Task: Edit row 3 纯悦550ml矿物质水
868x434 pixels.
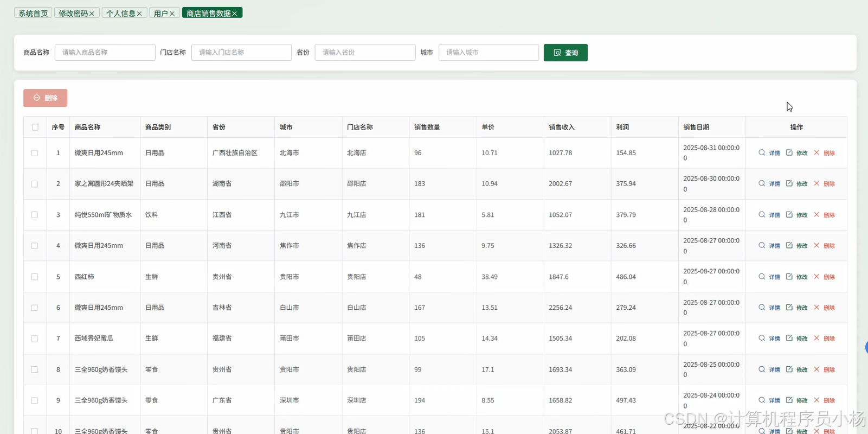Action: (796, 215)
